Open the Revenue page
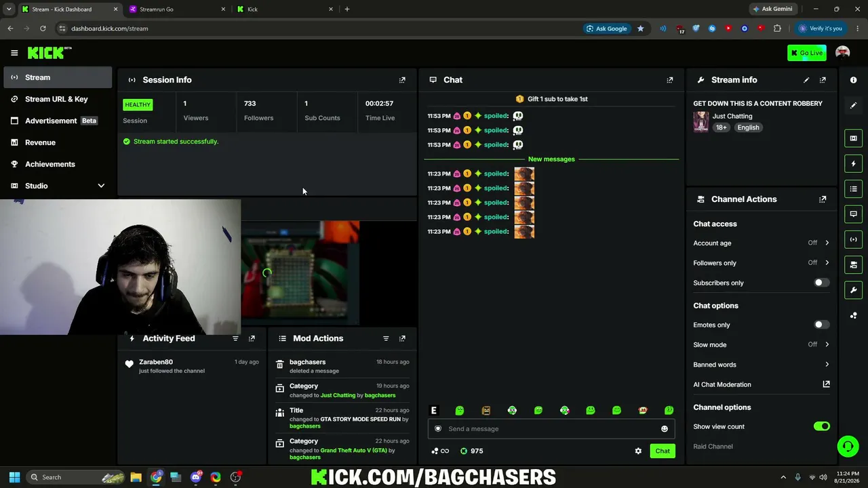Screen dimensions: 868x488 click(58, 142)
